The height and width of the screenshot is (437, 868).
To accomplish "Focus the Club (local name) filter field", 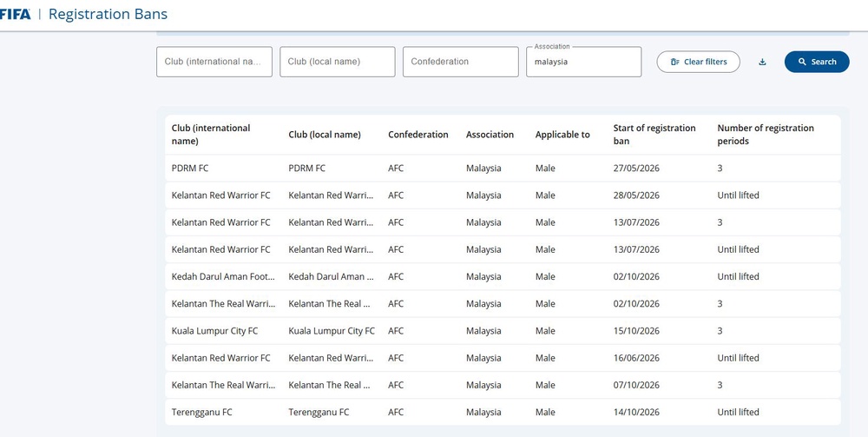I will (337, 62).
